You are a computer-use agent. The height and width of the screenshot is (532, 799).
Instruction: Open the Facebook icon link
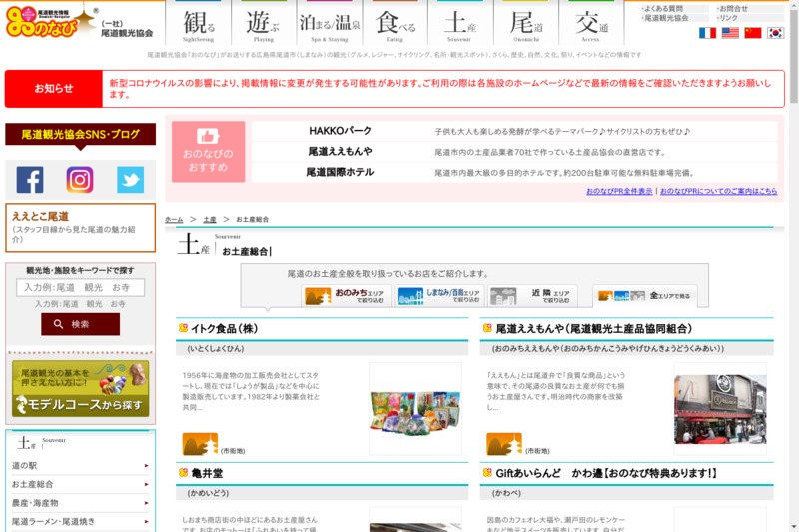click(30, 180)
